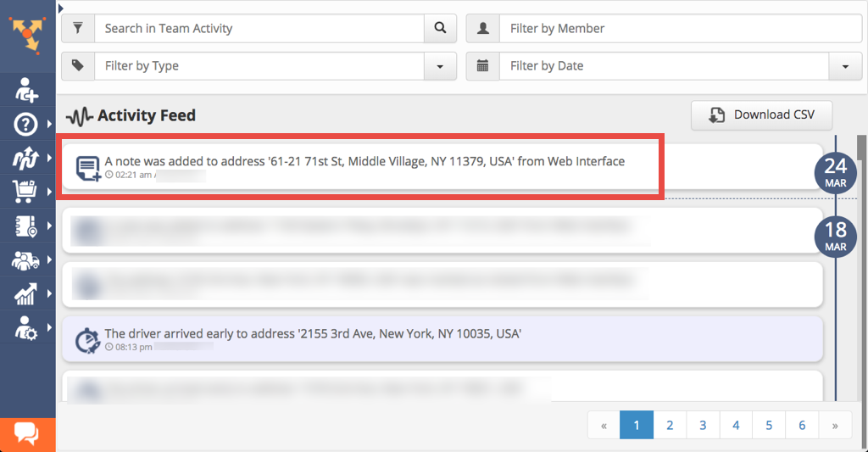Open the shopping cart orders icon

click(x=25, y=192)
